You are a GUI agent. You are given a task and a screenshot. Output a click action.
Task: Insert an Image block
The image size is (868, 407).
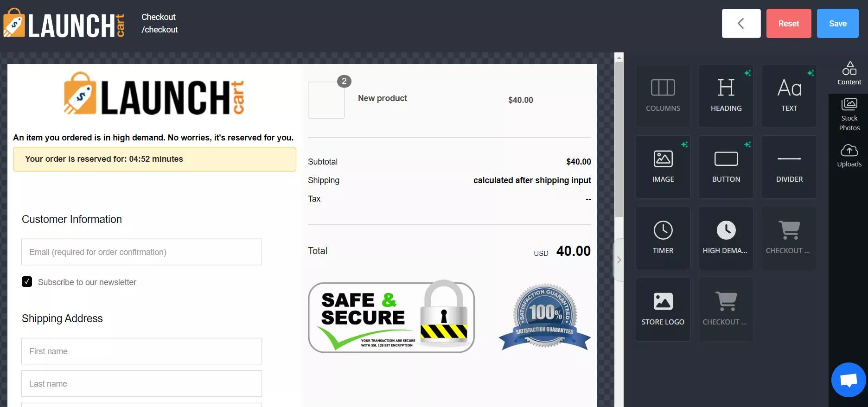[x=663, y=167]
